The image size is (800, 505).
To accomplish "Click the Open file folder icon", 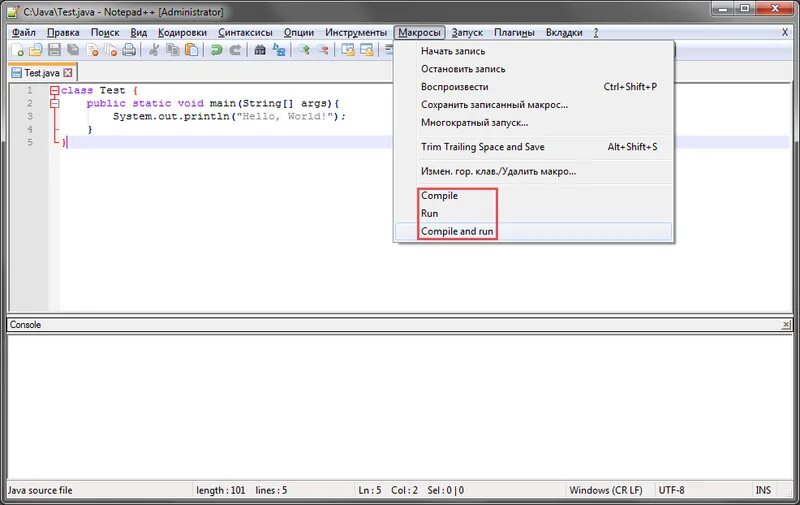I will coord(36,50).
